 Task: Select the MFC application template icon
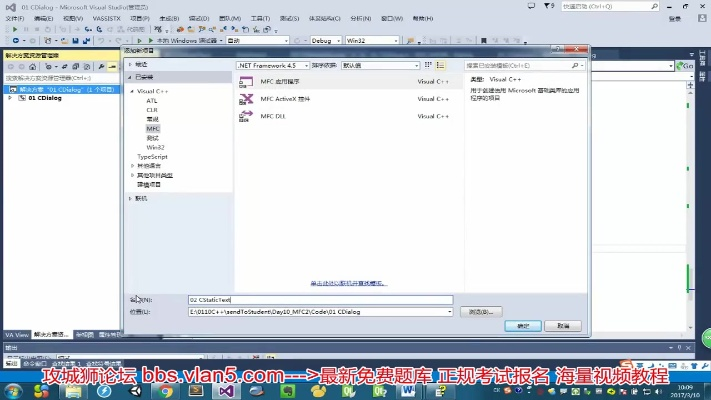coord(246,82)
